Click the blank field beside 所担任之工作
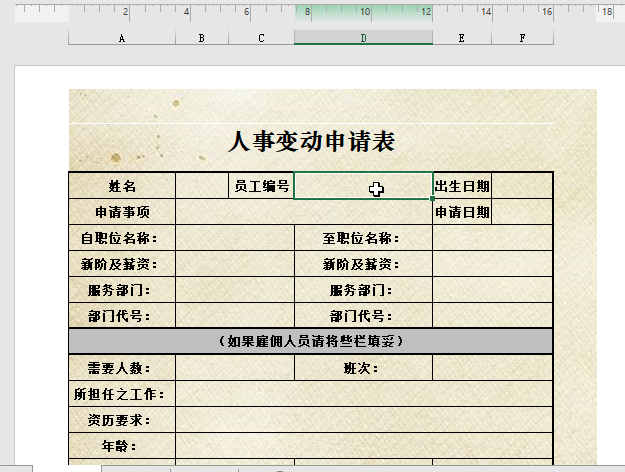This screenshot has width=625, height=472. [364, 394]
